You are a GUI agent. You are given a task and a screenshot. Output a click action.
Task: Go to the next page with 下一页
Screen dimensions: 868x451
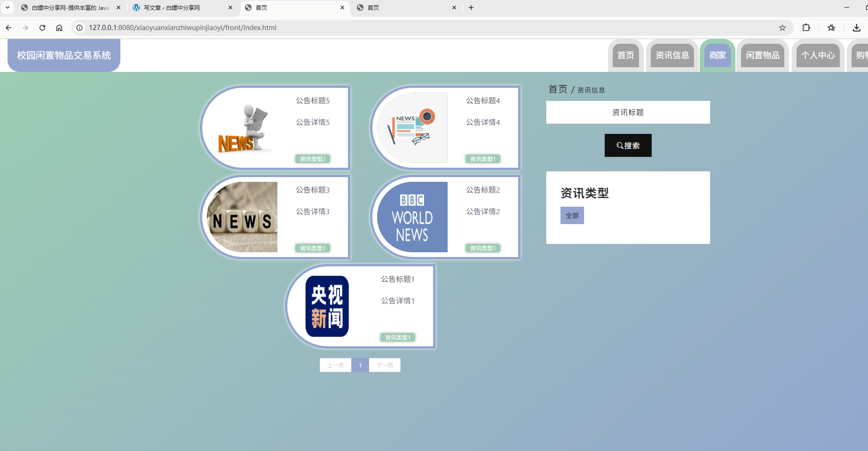385,365
